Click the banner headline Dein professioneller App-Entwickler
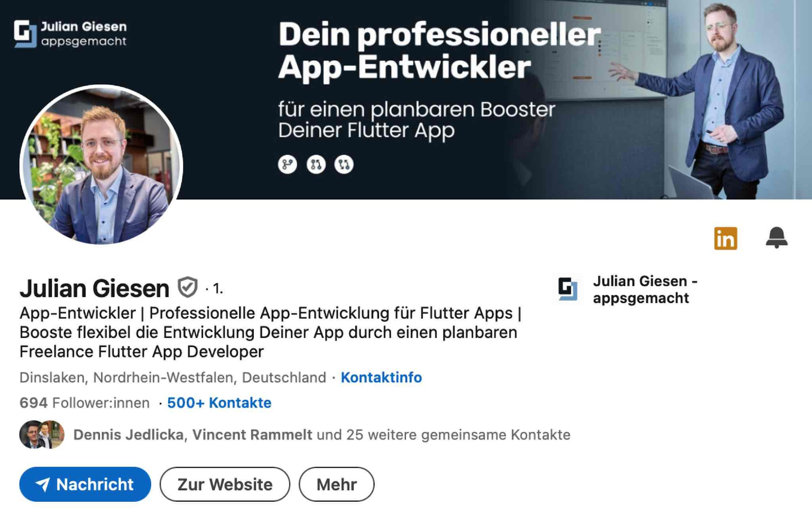The height and width of the screenshot is (518, 812). [x=439, y=51]
